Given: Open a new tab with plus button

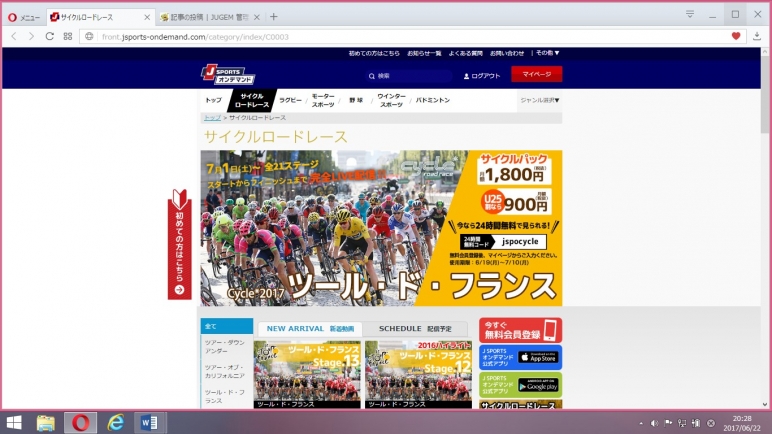Looking at the screenshot, I should coord(274,17).
